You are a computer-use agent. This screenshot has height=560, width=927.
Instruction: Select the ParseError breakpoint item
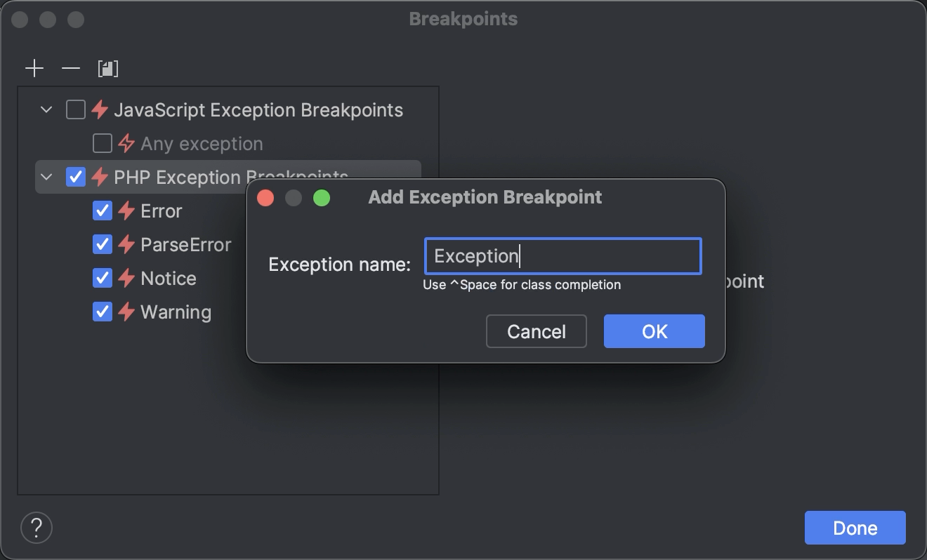tap(185, 245)
